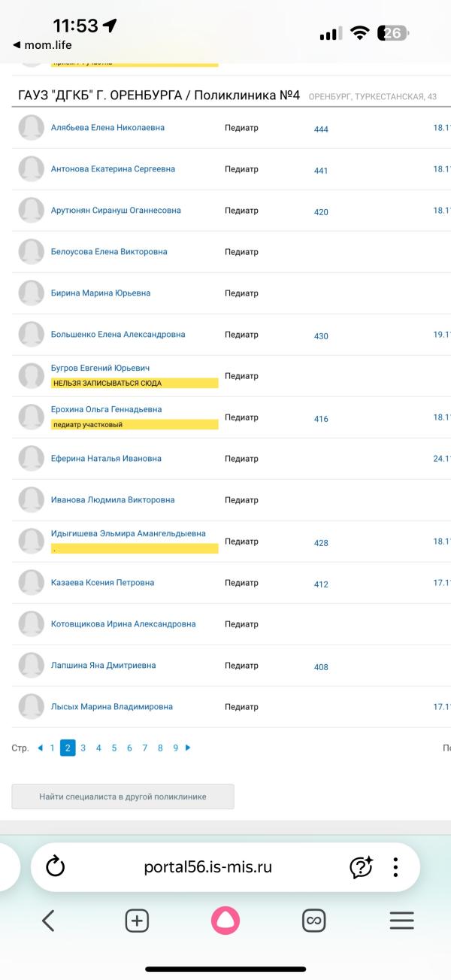This screenshot has width=451, height=980.
Task: Switch to page 9 of the doctors list
Action: (175, 748)
